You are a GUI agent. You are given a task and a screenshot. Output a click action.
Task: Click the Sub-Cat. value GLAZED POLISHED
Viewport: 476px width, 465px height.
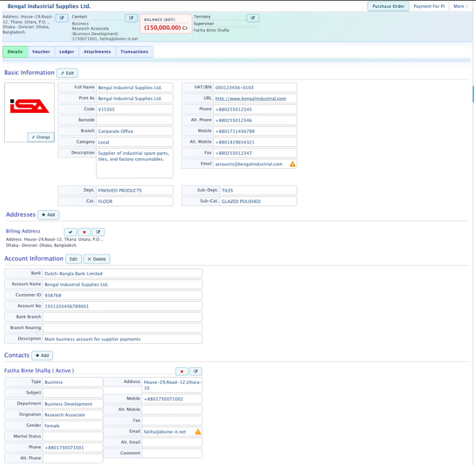(258, 201)
